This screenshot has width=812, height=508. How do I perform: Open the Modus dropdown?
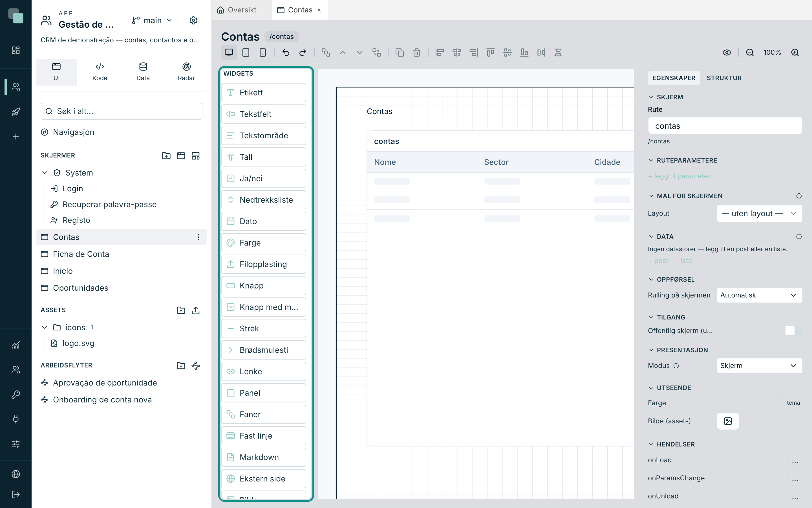pos(760,365)
